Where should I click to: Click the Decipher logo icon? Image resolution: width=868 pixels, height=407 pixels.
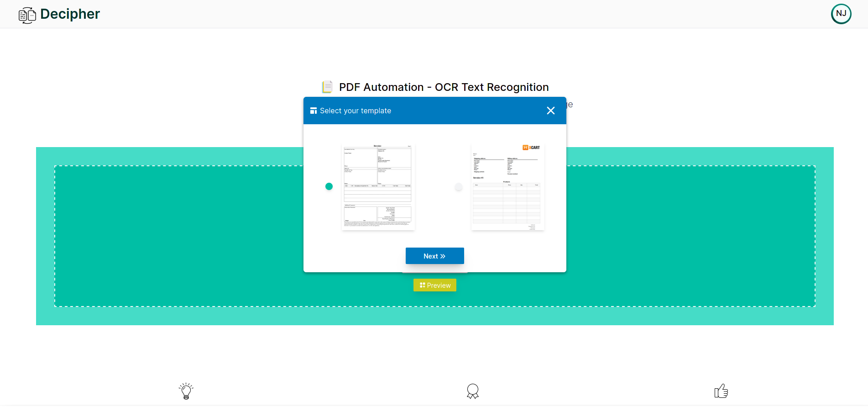27,15
